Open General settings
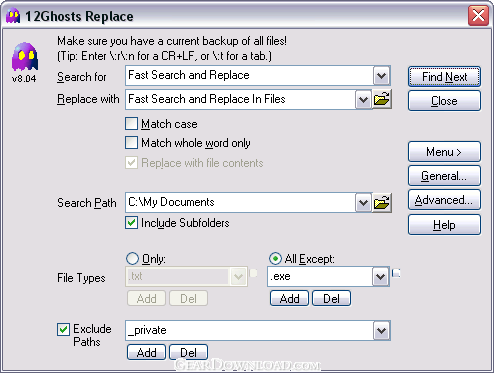Viewport: 494px width, 373px height. pyautogui.click(x=444, y=176)
